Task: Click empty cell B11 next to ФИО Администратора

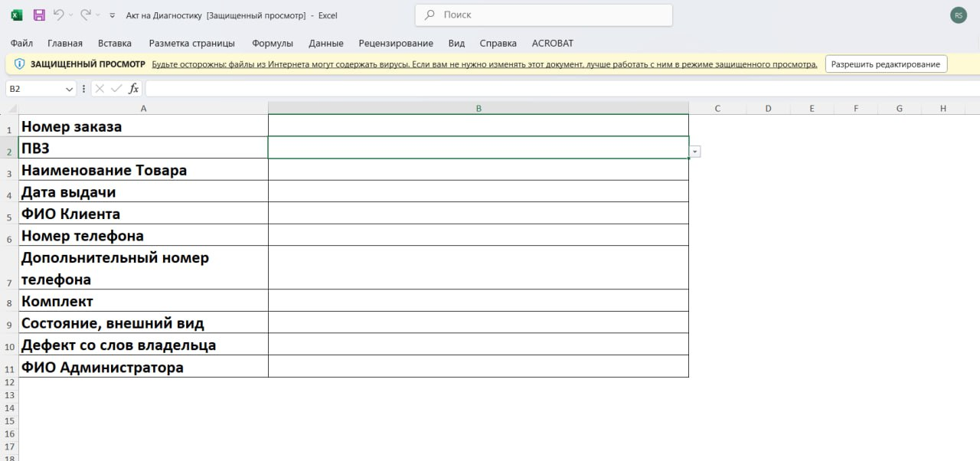Action: pos(479,367)
